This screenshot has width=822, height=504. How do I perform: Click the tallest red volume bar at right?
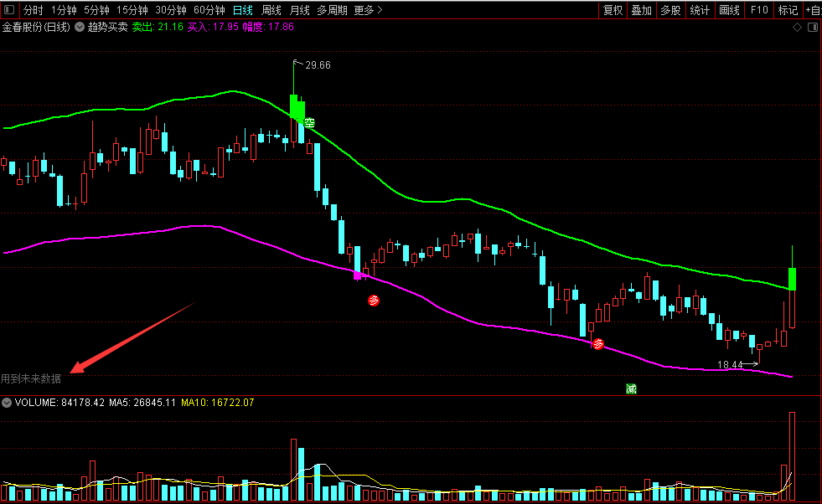click(x=792, y=456)
